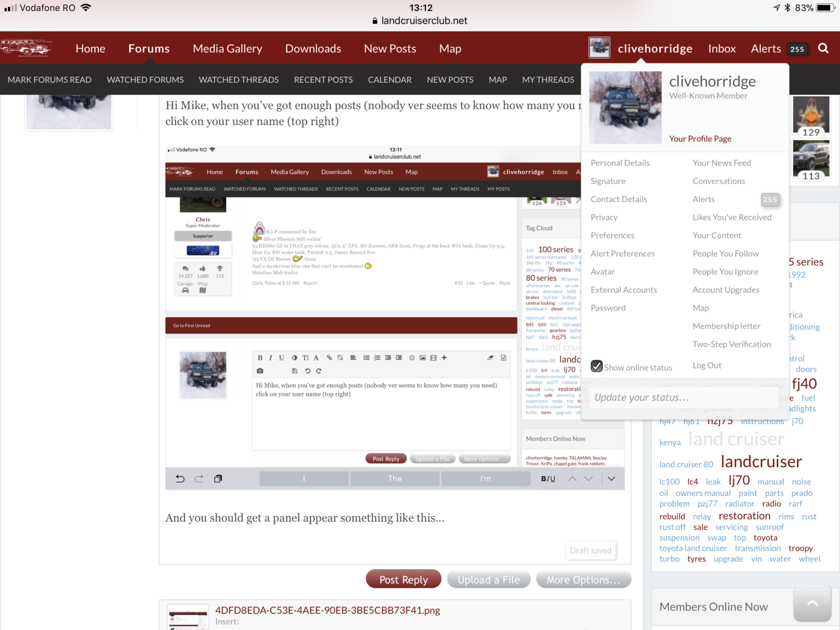This screenshot has height=630, width=840.
Task: Open Alerts in the top bar
Action: tap(766, 48)
